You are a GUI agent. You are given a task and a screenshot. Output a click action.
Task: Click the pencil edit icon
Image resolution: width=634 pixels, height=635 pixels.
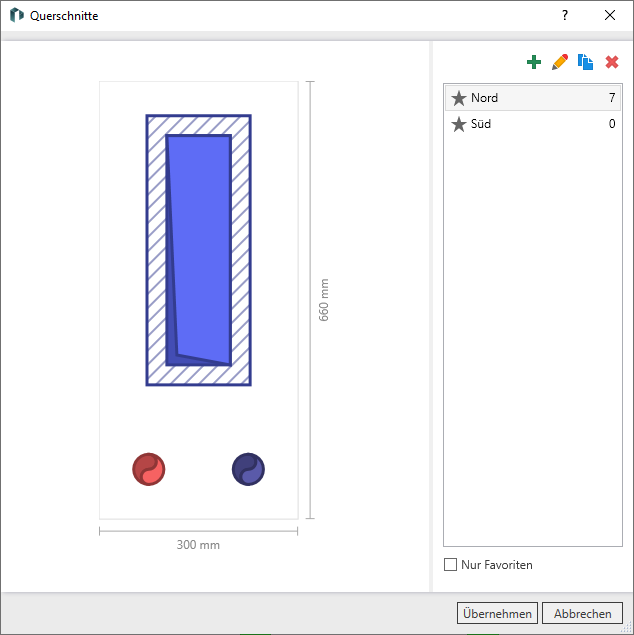(x=560, y=62)
